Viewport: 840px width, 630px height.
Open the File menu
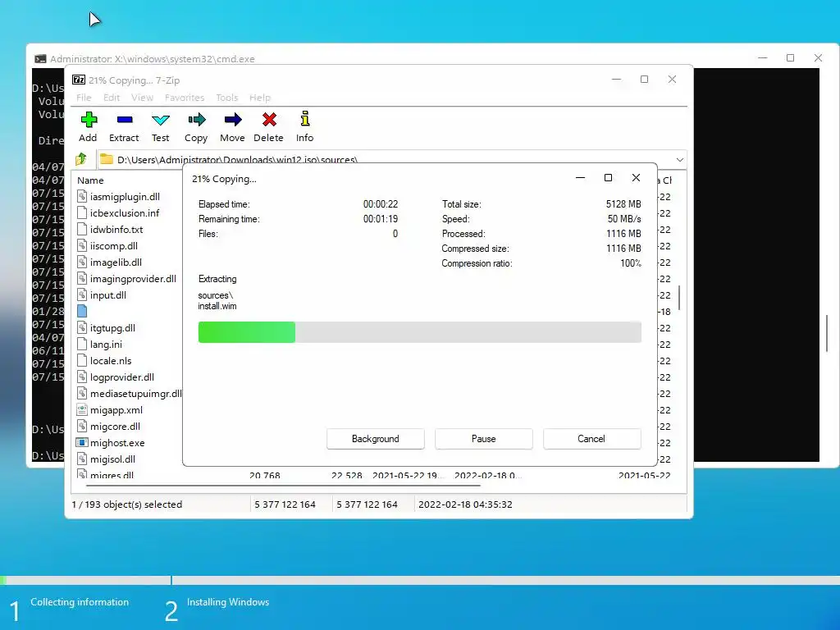click(x=84, y=98)
